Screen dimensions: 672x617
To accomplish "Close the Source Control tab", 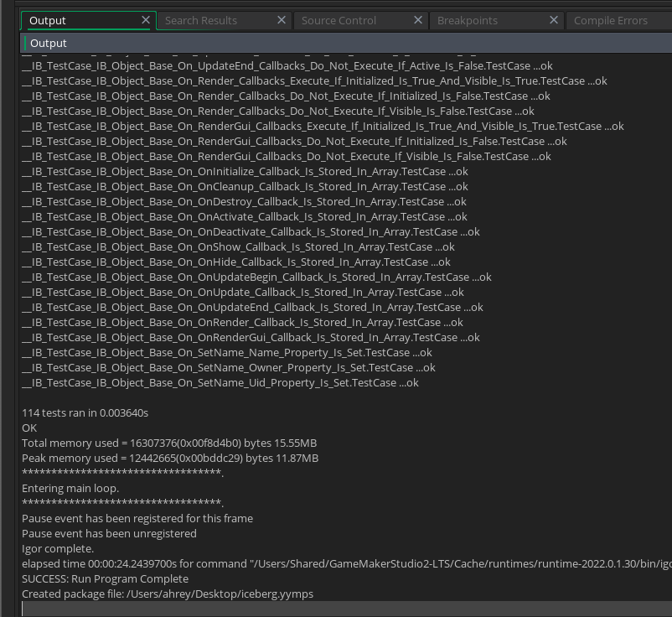I will 418,20.
